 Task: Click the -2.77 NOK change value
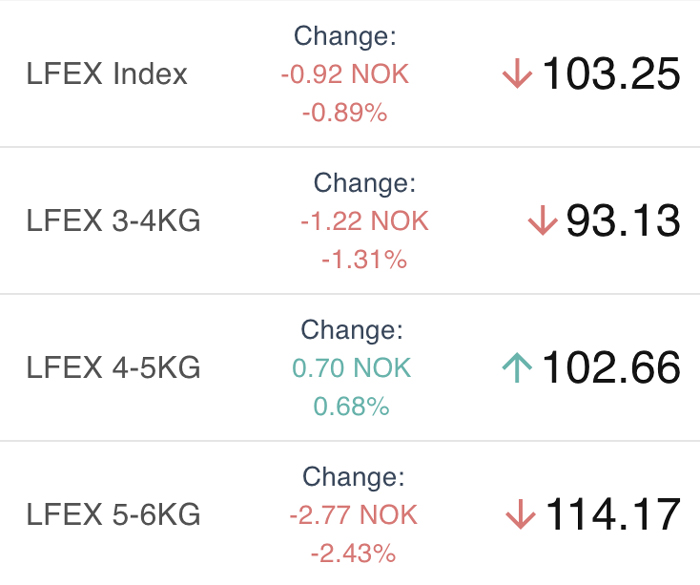click(353, 514)
